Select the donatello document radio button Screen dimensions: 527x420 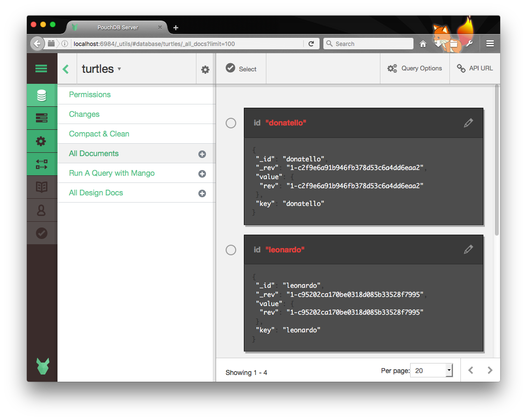231,123
